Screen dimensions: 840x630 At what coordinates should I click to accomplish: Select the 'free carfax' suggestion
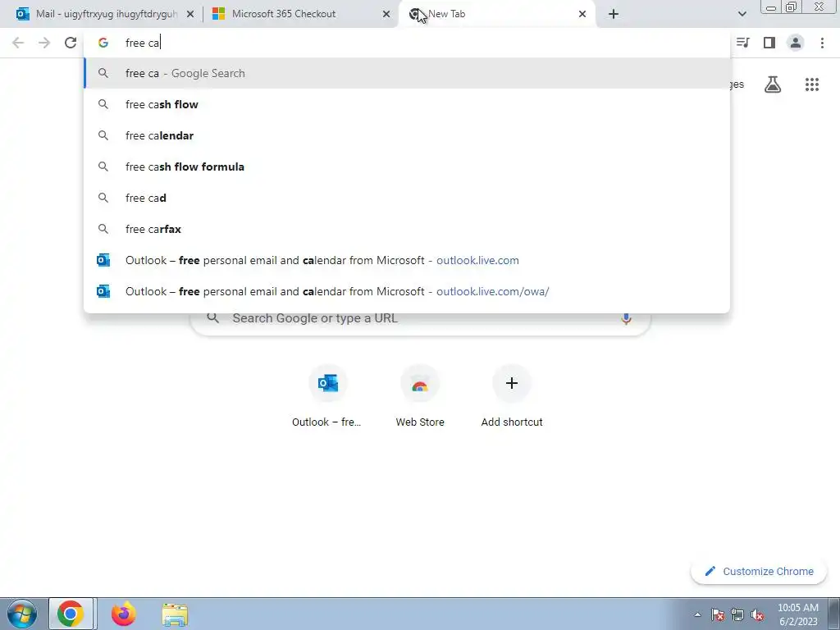pos(407,229)
